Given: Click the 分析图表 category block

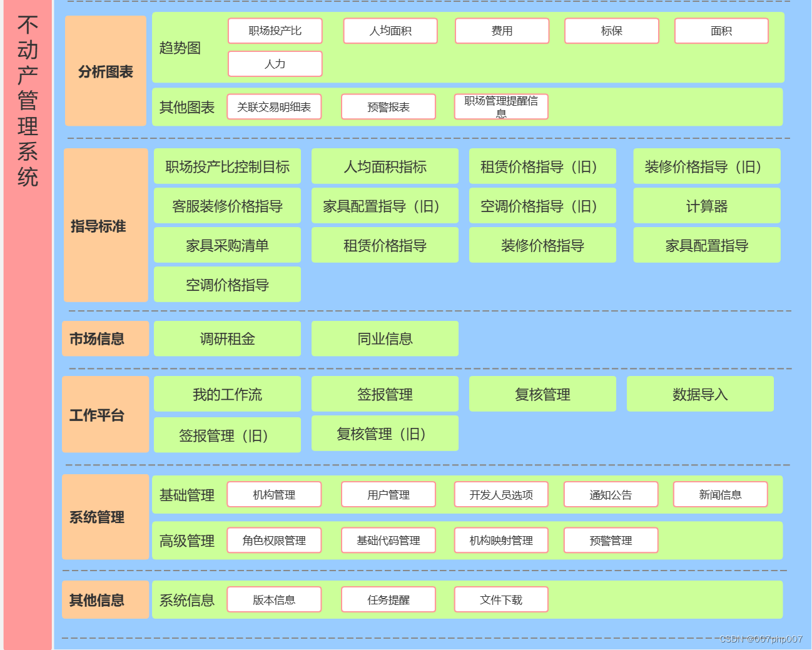Looking at the screenshot, I should 106,71.
